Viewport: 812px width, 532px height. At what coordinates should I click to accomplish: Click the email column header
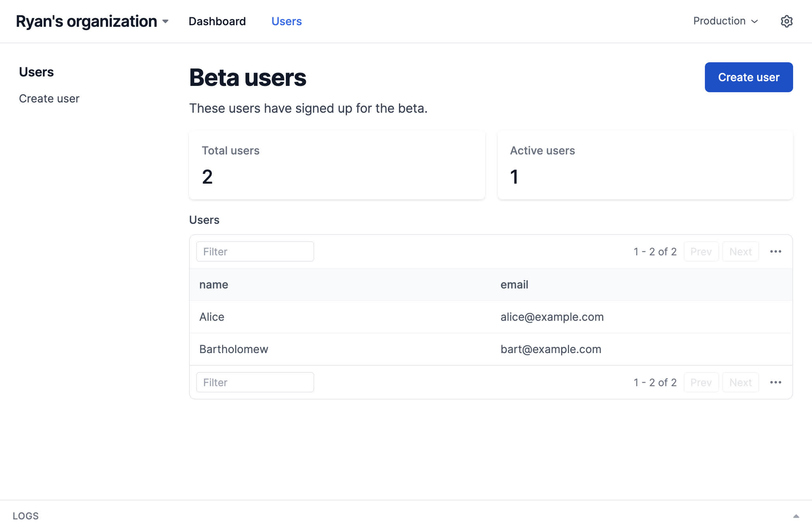[514, 285]
